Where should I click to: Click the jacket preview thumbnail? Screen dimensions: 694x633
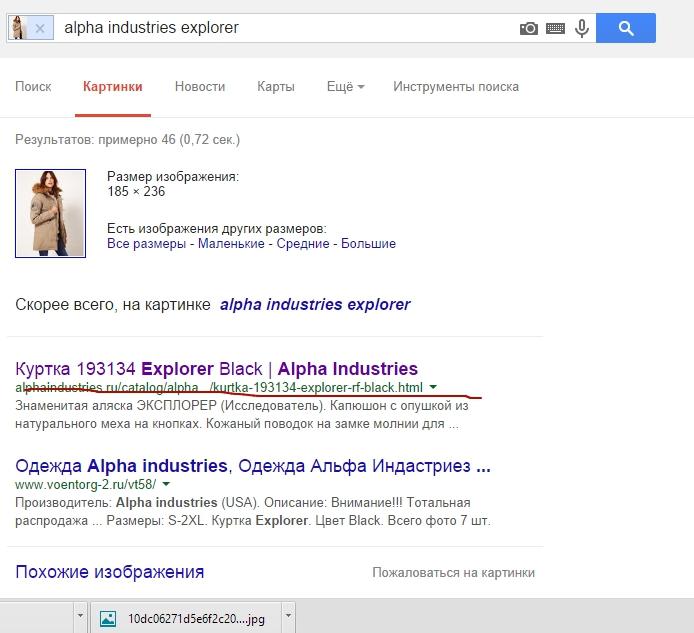tap(50, 213)
